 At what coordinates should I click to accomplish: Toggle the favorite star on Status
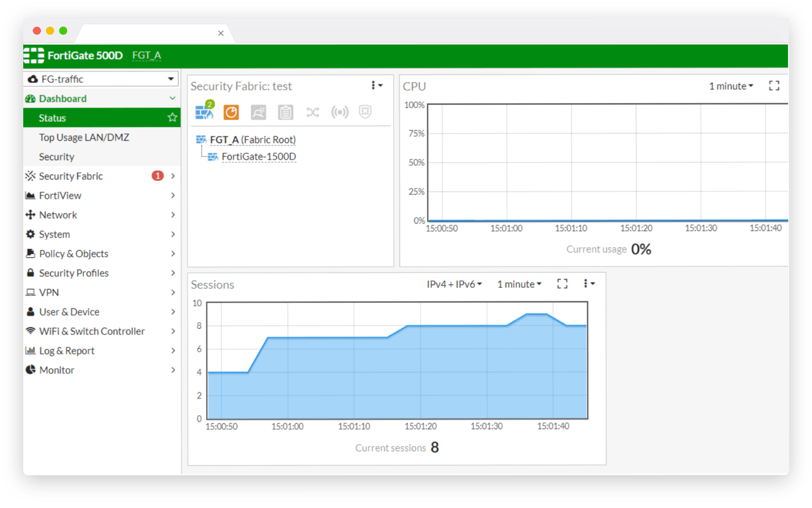click(x=172, y=117)
